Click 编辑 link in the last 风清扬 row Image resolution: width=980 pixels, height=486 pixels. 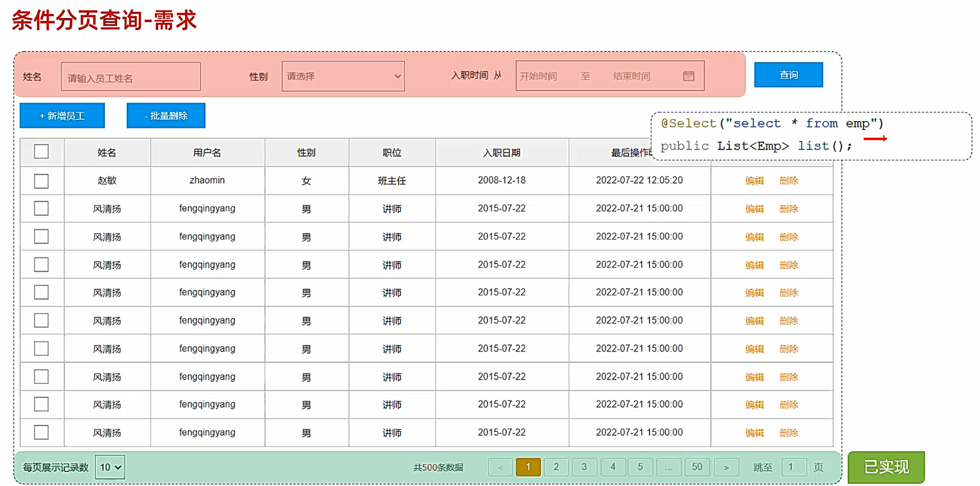pos(755,433)
